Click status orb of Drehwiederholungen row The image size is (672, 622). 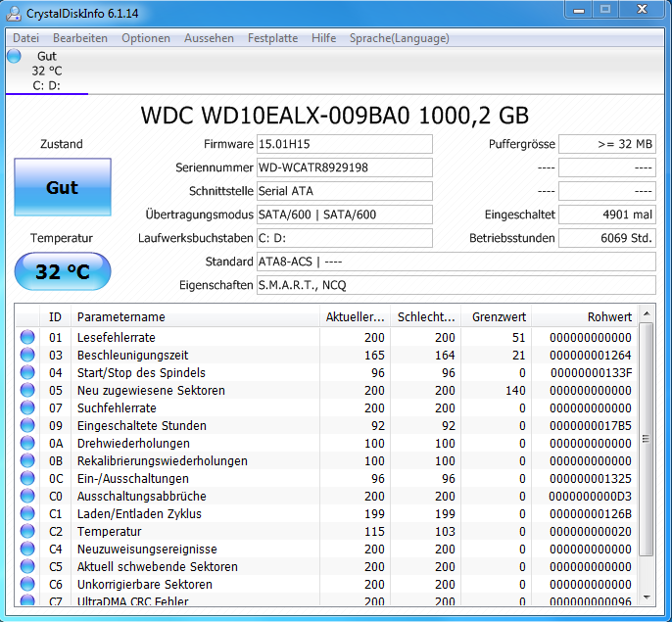[x=27, y=443]
